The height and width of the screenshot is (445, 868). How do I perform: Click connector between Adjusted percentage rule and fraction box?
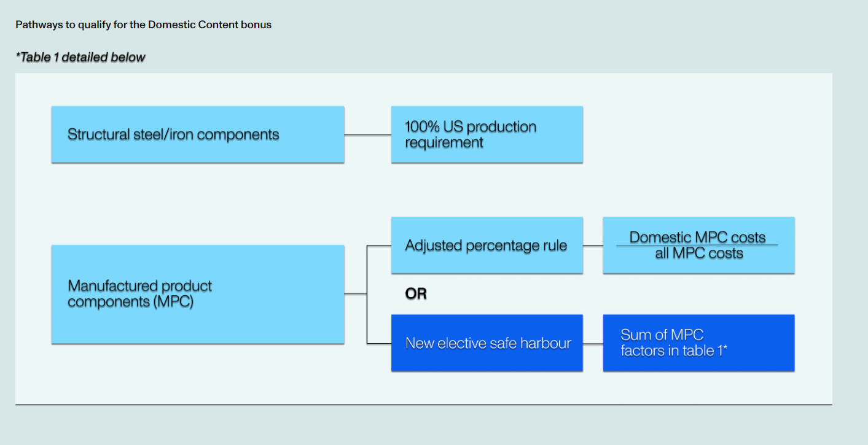pos(593,246)
